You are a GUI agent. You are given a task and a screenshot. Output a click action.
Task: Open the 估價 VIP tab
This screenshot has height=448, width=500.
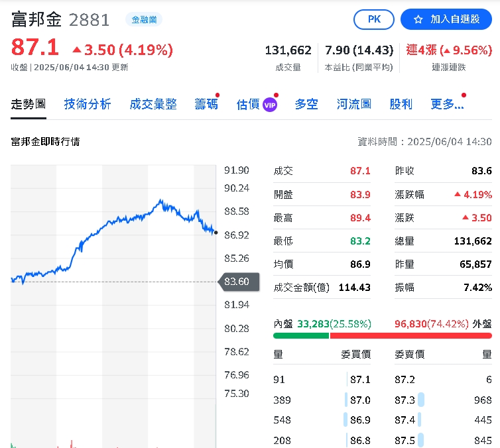click(x=257, y=104)
